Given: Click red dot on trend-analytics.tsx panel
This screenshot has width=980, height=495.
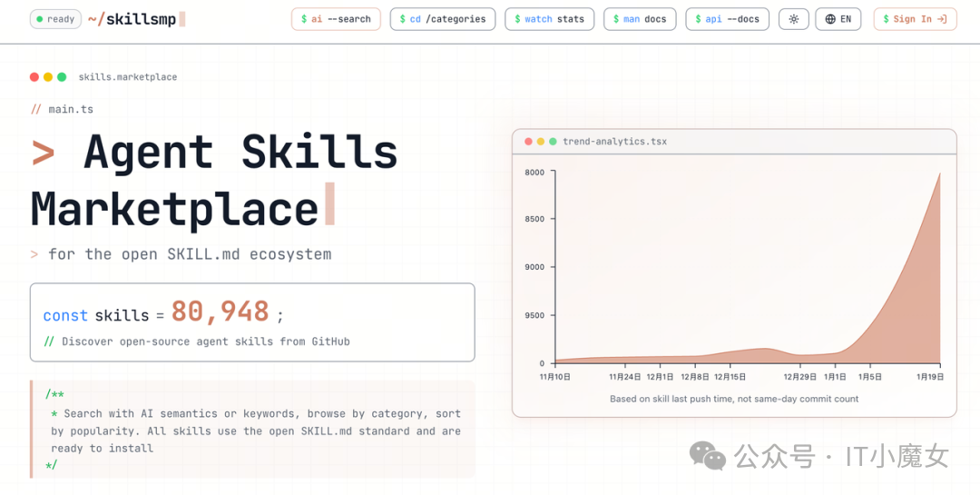Looking at the screenshot, I should pos(528,142).
